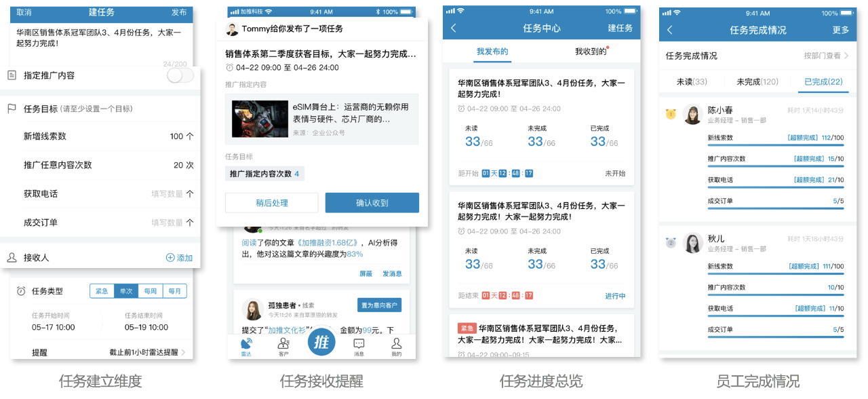Screen dimensions: 868x399
Task: Select 每周 task type
Action: (150, 291)
